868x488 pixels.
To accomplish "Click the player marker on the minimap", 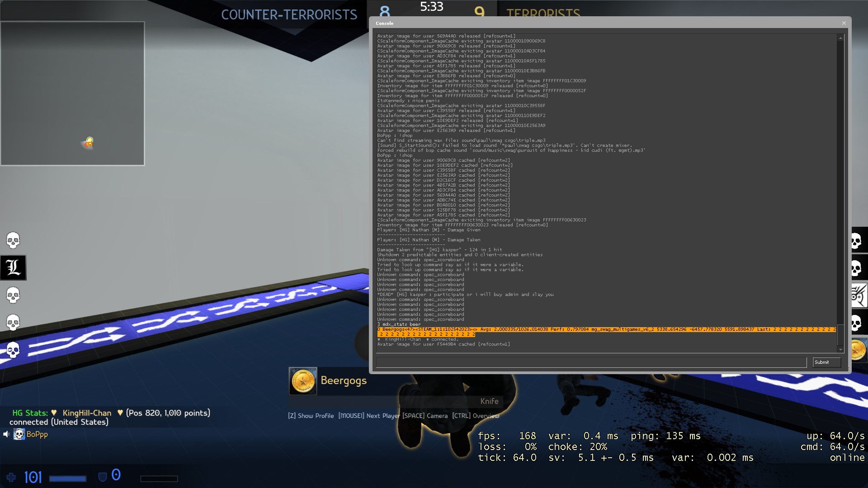I will [88, 143].
